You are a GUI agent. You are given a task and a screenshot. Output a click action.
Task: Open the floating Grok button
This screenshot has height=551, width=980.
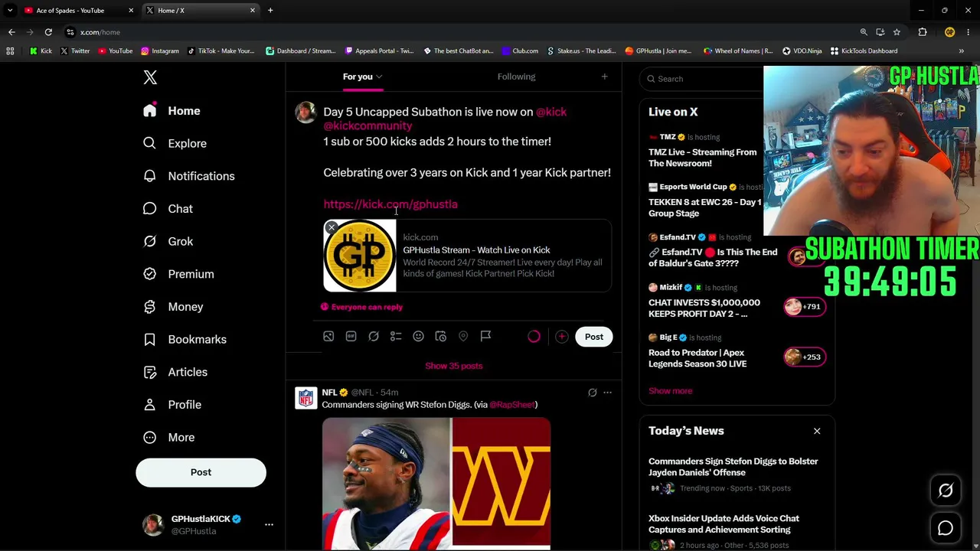(946, 491)
